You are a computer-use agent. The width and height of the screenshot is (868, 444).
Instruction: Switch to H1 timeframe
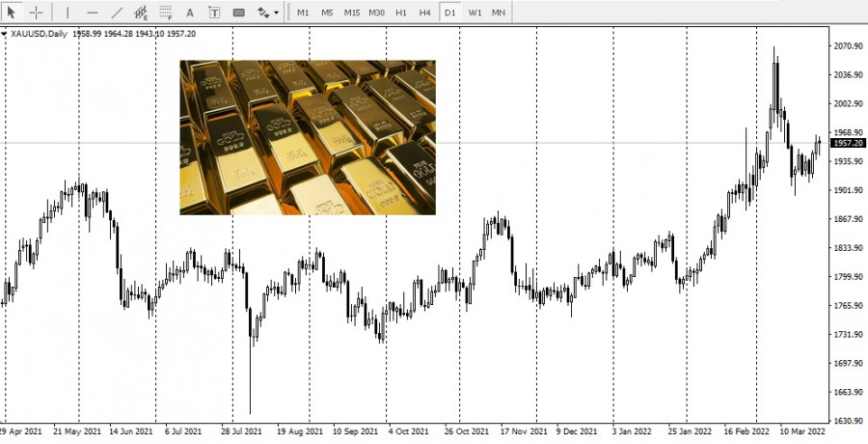click(x=401, y=13)
